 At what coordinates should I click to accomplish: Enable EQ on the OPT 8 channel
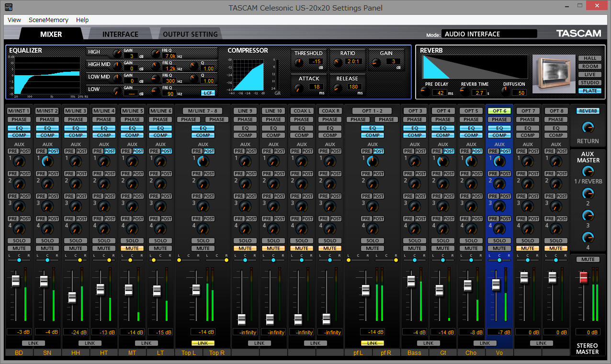(x=556, y=128)
